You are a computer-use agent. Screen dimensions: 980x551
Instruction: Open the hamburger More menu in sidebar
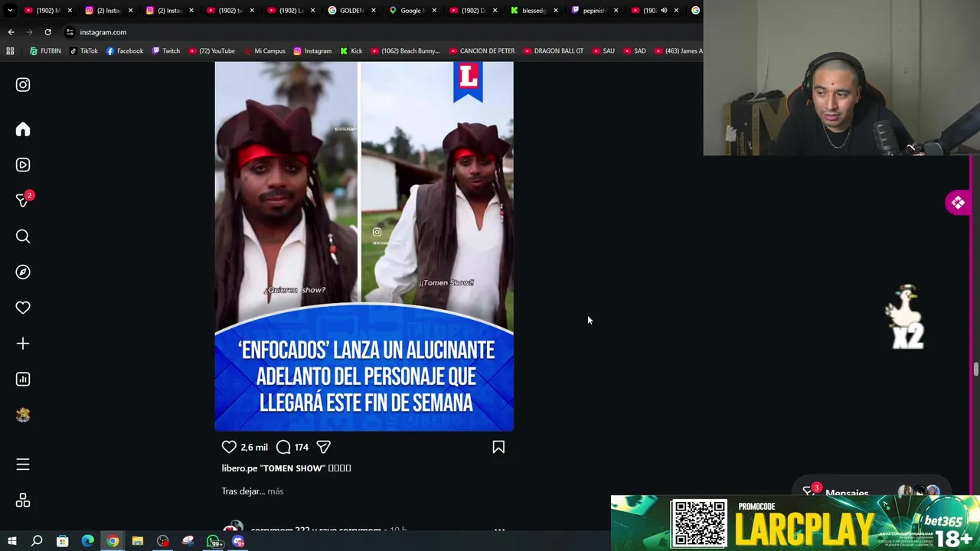tap(23, 465)
